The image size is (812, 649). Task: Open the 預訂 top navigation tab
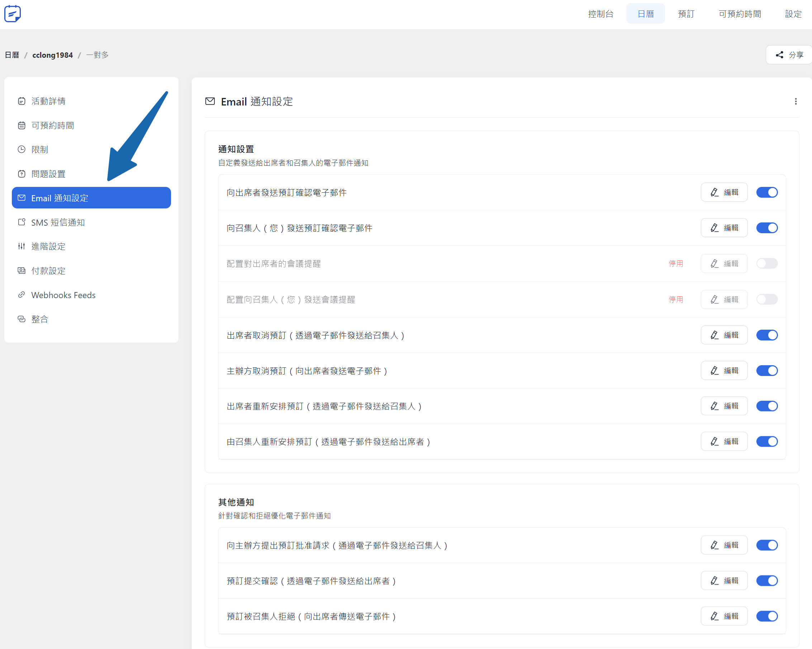[x=686, y=14]
